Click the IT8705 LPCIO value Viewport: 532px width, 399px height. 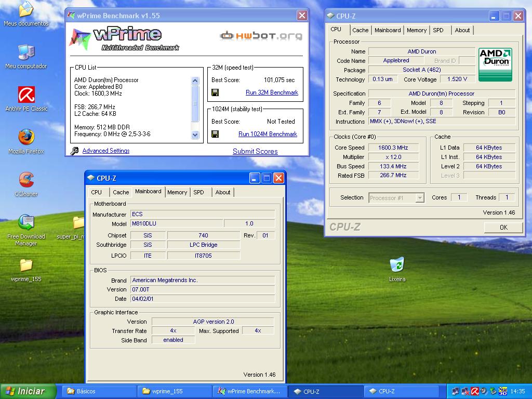pos(203,256)
